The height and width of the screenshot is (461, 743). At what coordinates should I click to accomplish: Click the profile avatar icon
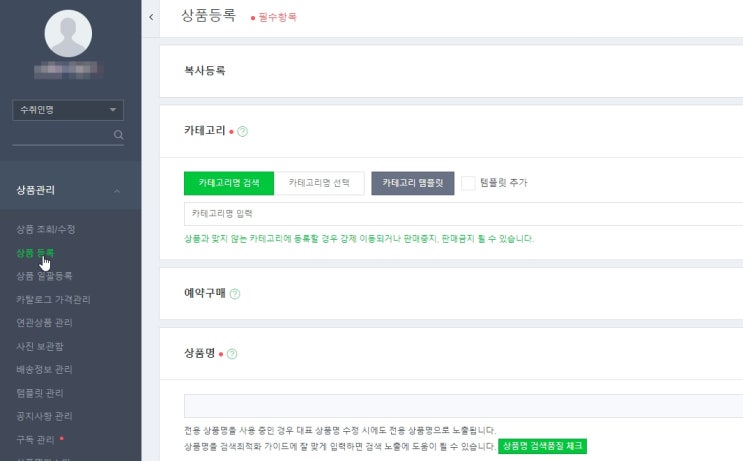[x=68, y=33]
